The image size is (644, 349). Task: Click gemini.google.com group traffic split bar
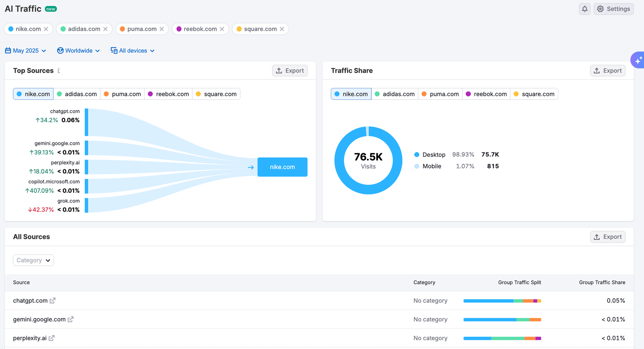click(x=502, y=320)
